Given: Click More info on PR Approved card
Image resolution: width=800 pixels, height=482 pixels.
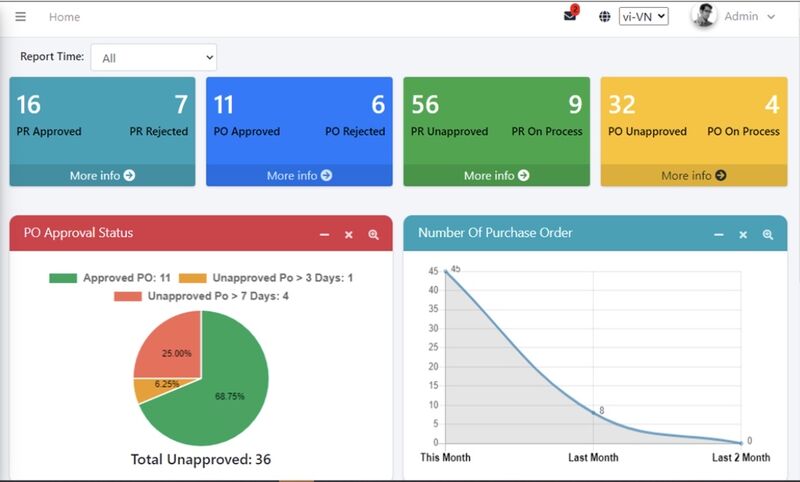Looking at the screenshot, I should coord(102,176).
